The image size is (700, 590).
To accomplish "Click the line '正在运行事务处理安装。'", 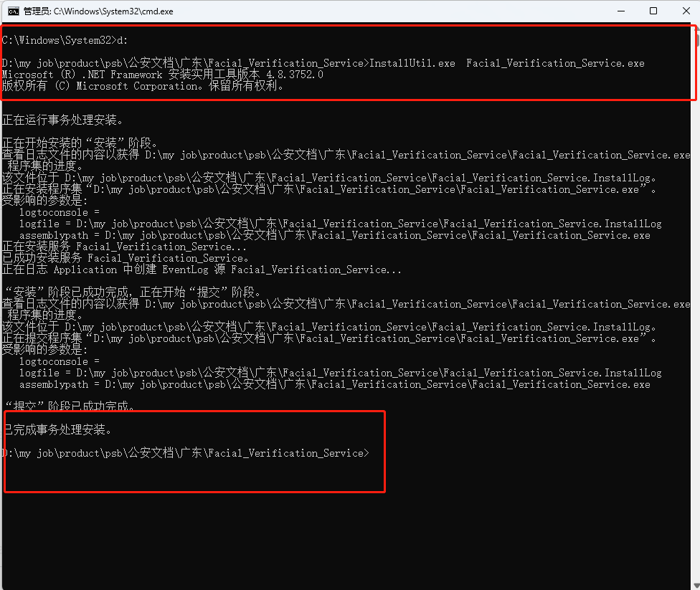I will 62,120.
